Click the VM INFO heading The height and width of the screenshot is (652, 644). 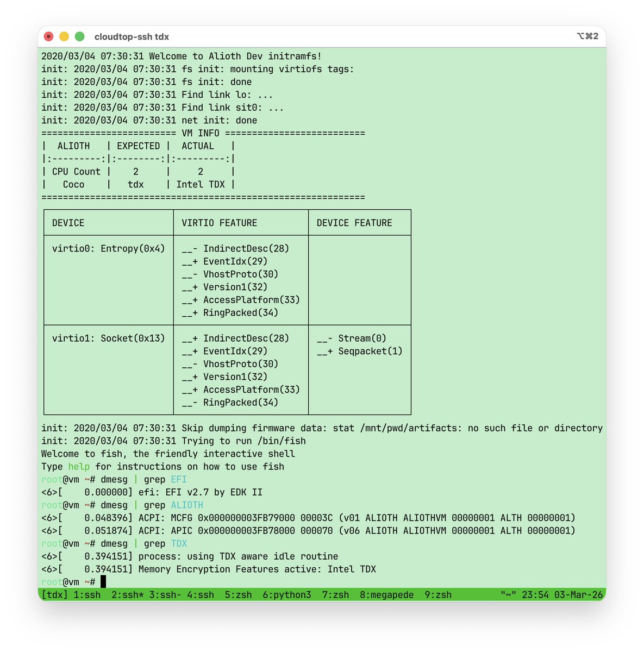click(x=201, y=133)
